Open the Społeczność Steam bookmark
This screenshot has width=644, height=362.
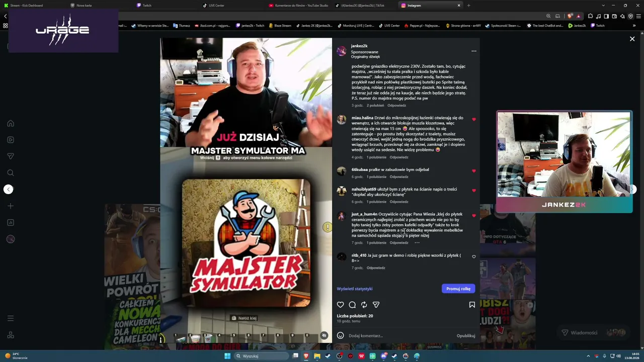(503, 26)
